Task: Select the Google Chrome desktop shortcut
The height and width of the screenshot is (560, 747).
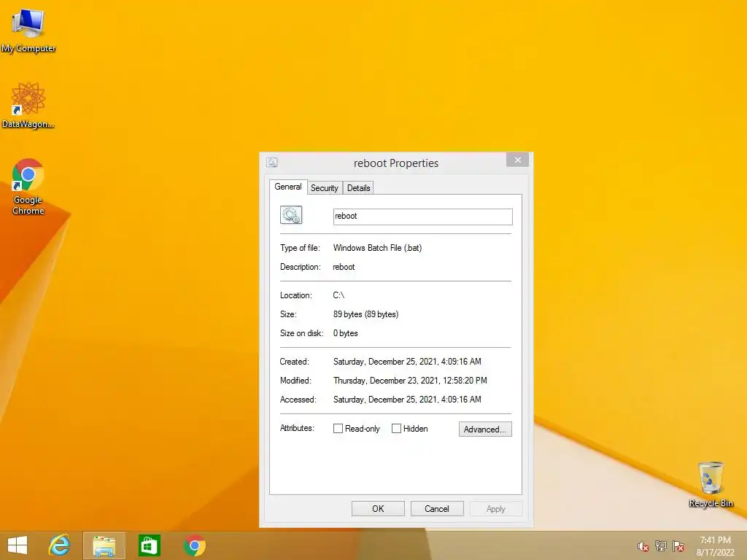Action: (x=28, y=187)
